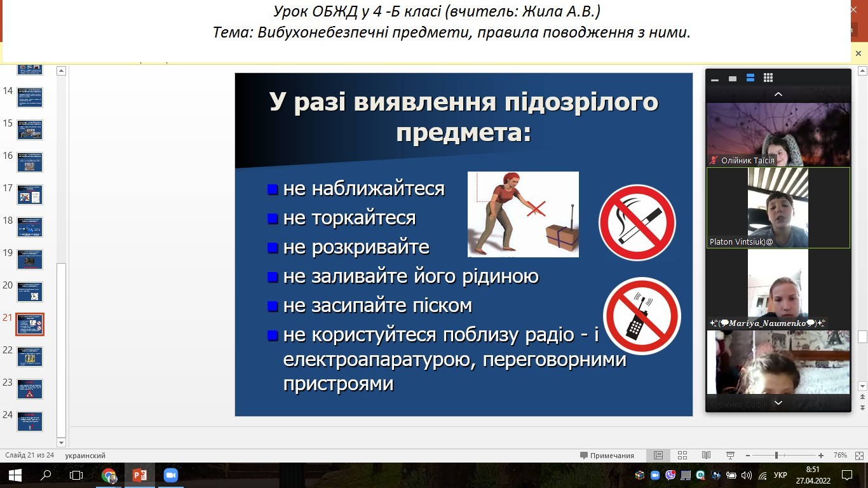
Task: Switch to Slide Sorter view
Action: click(x=682, y=456)
